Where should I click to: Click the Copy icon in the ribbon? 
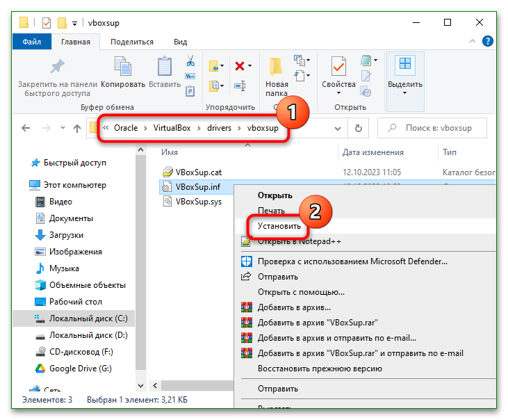(x=123, y=67)
